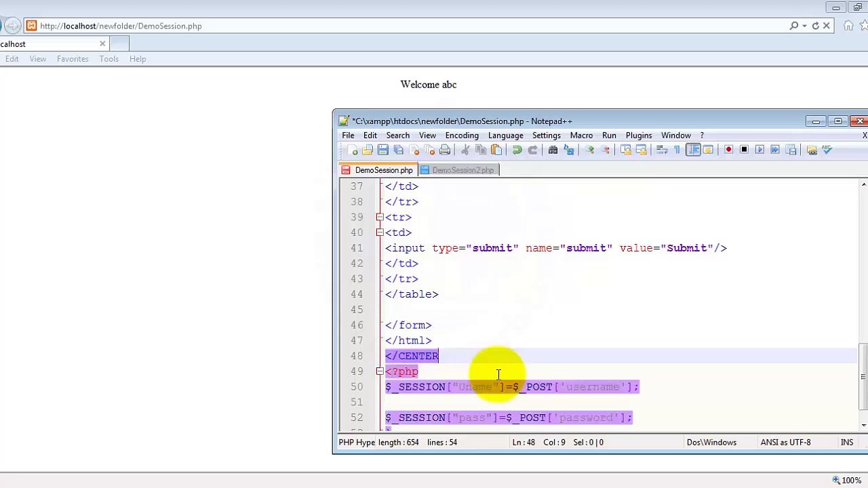Viewport: 868px width, 488px height.
Task: Toggle INS mode in status bar
Action: [847, 443]
